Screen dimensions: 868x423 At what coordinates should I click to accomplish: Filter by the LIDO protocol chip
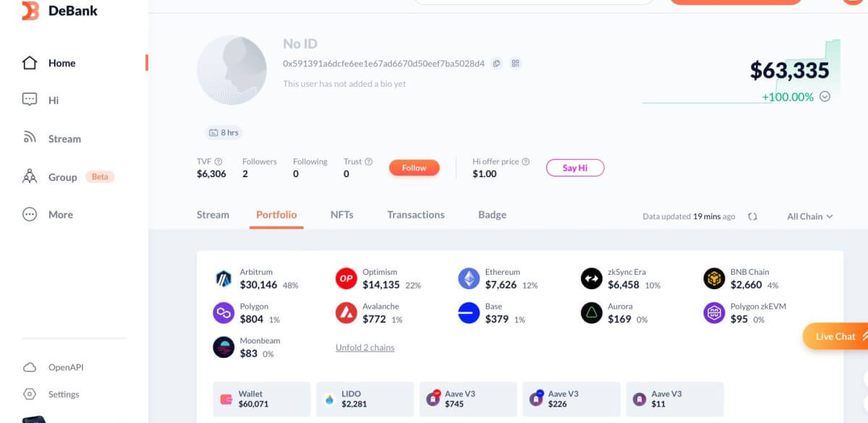(365, 399)
